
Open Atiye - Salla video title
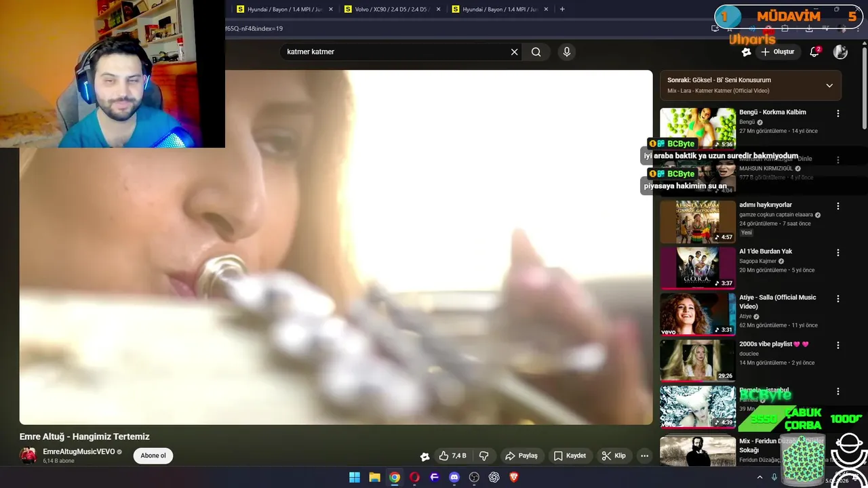(778, 302)
